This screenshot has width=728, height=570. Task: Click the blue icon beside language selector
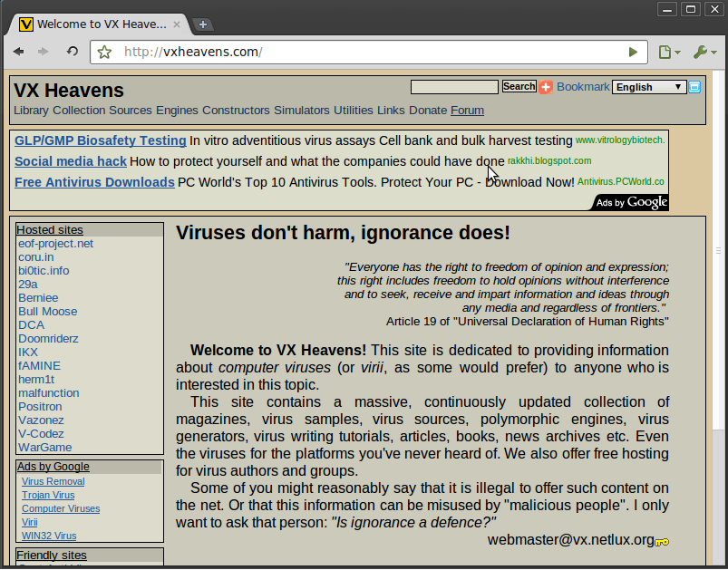point(694,87)
